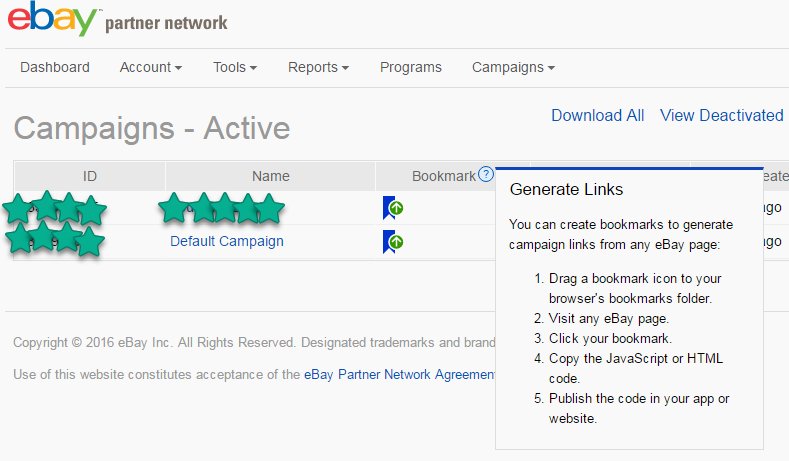Open the Default Campaign link

point(227,241)
